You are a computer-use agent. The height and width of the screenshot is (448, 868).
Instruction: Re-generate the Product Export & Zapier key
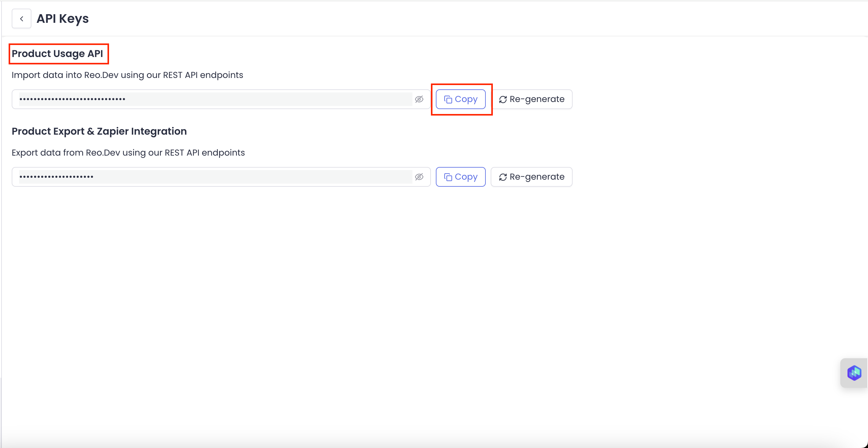click(531, 177)
